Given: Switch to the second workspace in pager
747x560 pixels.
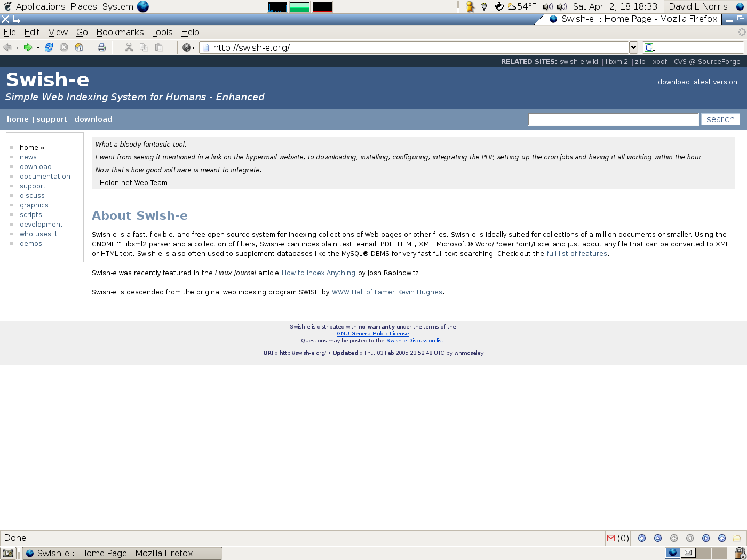Looking at the screenshot, I should (688, 553).
